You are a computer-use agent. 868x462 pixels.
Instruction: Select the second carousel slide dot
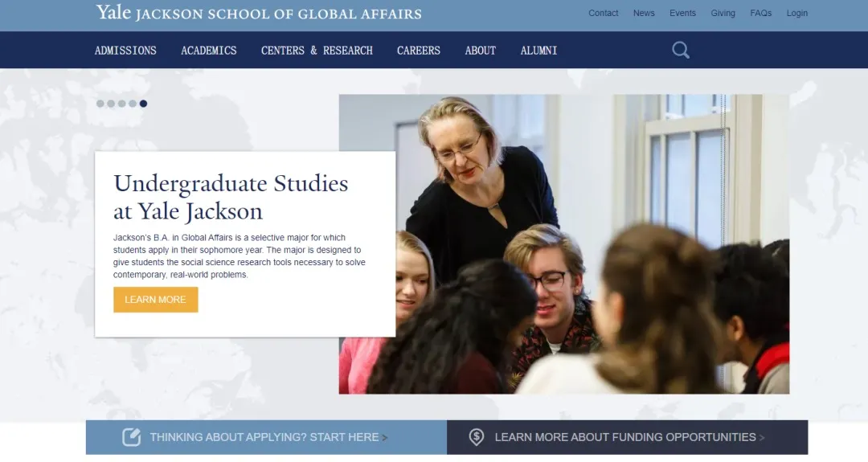coord(111,104)
